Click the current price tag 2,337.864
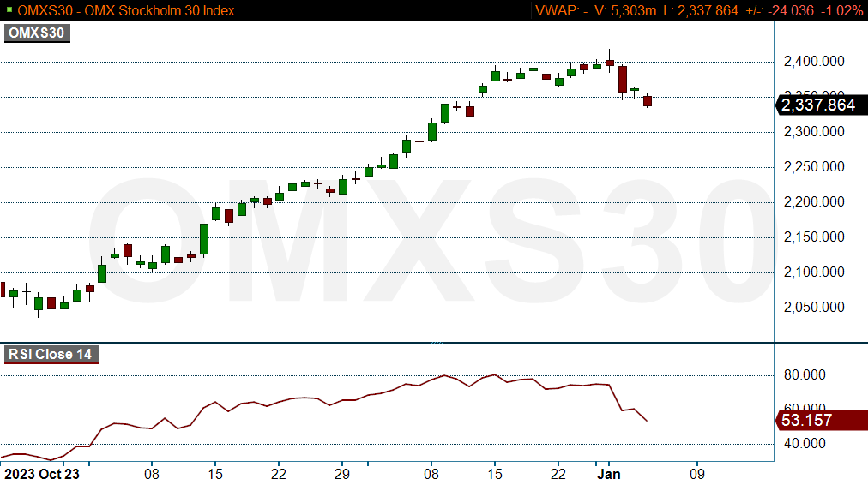 [822, 105]
